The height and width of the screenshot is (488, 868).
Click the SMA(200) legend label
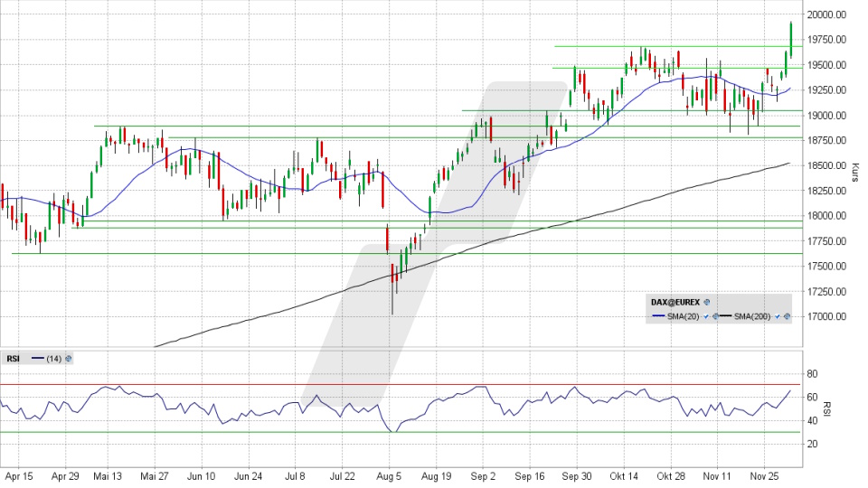click(752, 316)
